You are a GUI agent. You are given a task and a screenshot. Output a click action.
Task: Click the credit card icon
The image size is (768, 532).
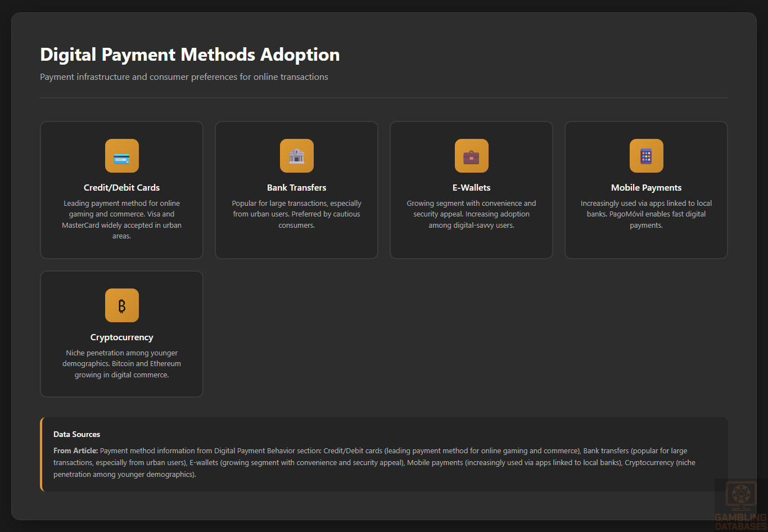(121, 156)
